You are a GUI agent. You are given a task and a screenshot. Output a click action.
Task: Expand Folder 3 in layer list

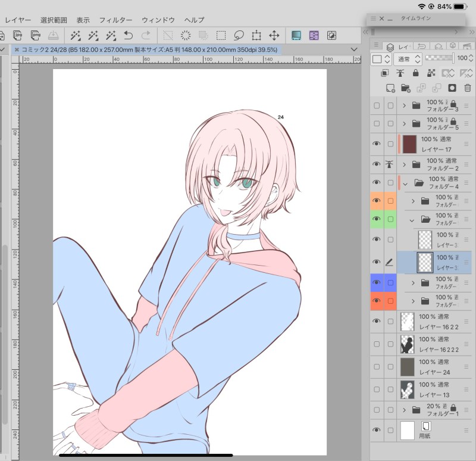point(404,105)
